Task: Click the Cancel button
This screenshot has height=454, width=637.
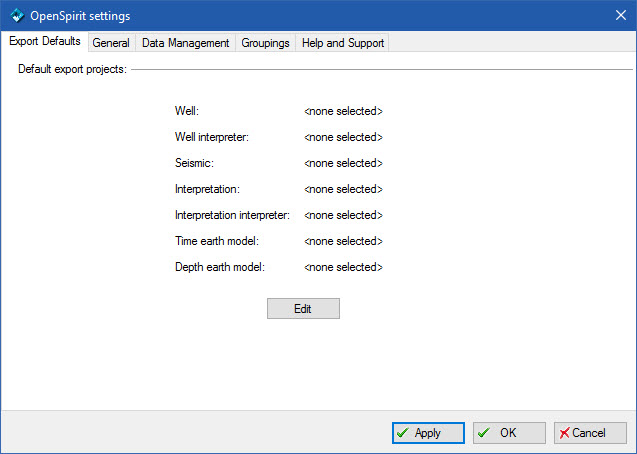Action: 590,433
